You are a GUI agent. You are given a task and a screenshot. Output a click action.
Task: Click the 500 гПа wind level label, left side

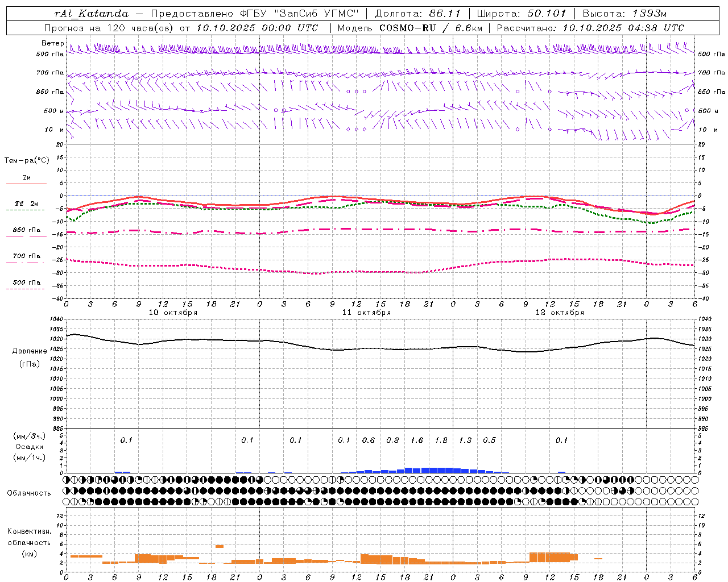[50, 54]
